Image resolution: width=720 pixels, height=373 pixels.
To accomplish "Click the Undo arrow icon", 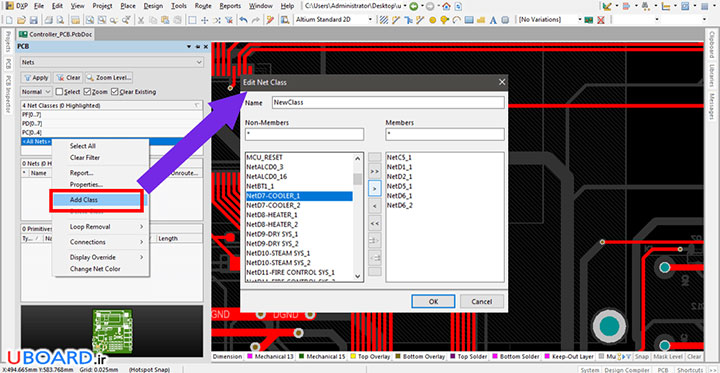I will 244,20.
